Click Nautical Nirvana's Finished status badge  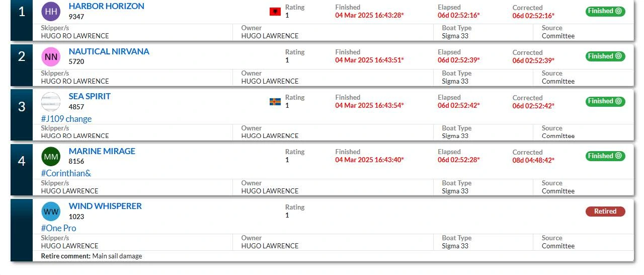pyautogui.click(x=605, y=56)
